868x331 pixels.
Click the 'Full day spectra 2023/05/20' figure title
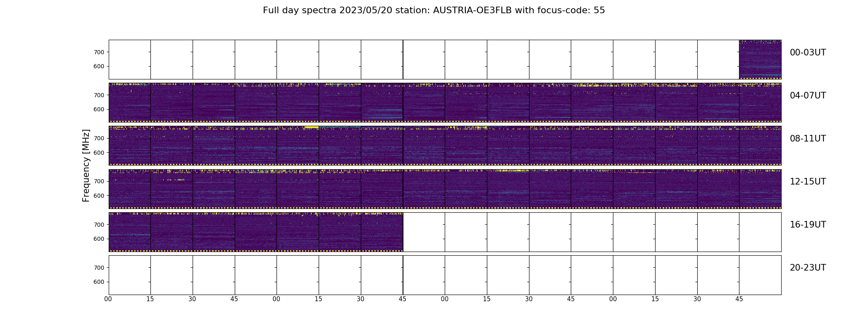(x=434, y=10)
